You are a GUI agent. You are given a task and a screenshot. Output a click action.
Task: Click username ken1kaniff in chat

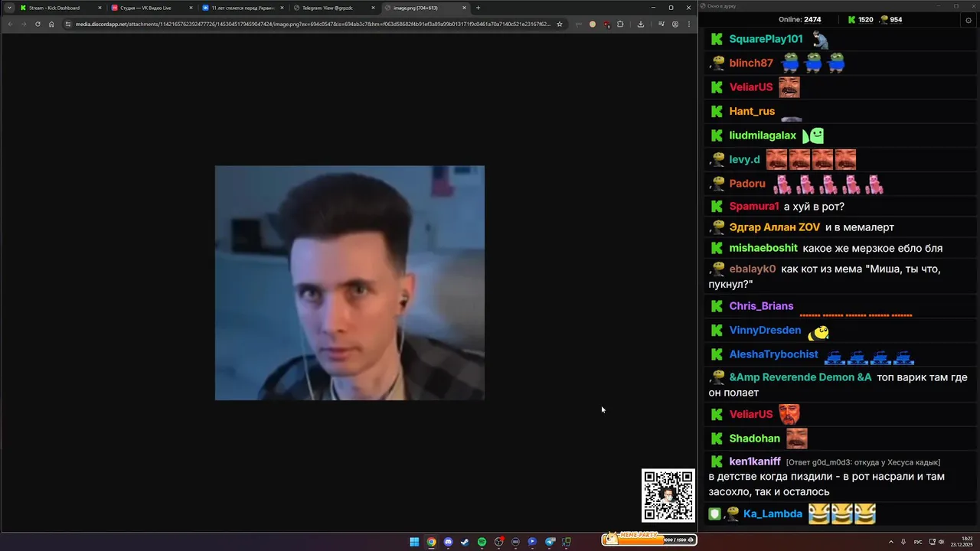(755, 461)
